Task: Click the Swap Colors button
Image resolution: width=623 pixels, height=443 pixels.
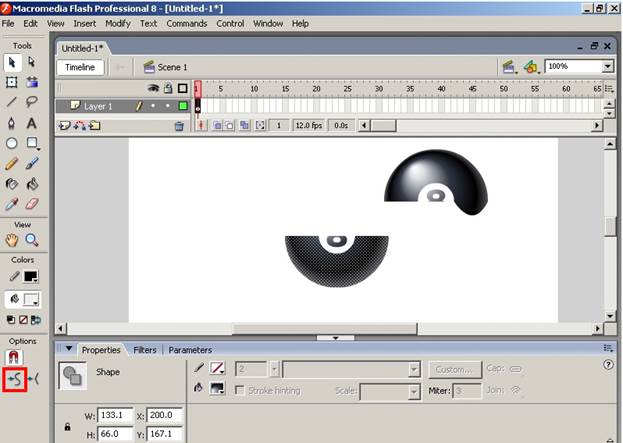Action: (36, 320)
